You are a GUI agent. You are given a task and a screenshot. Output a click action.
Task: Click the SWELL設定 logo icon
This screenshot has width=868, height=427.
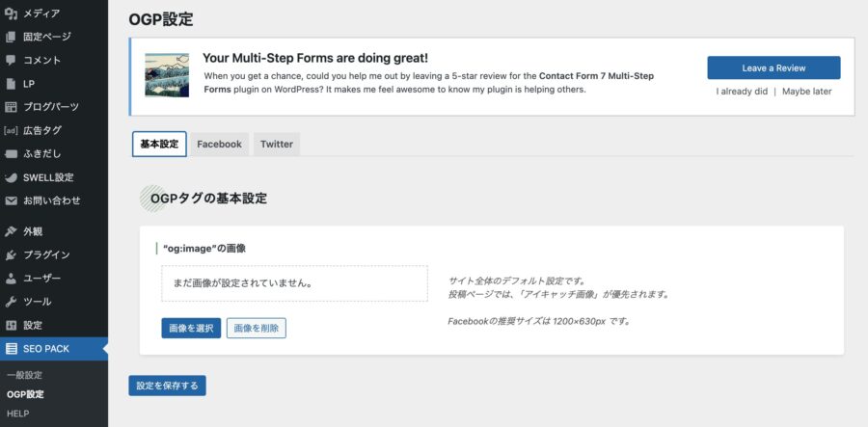11,177
